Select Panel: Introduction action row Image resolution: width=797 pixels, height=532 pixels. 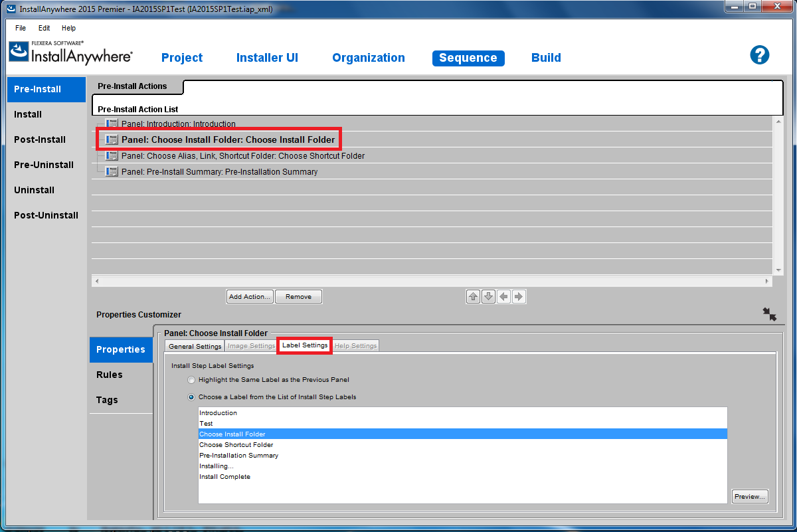click(x=432, y=124)
